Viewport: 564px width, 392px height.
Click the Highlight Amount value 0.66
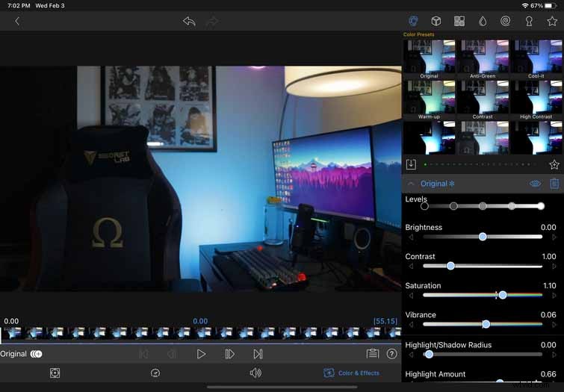pyautogui.click(x=548, y=374)
